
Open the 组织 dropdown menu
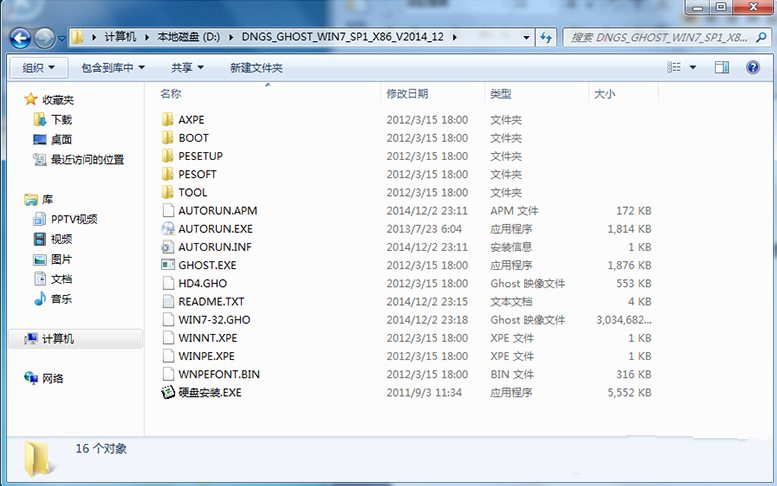[39, 67]
